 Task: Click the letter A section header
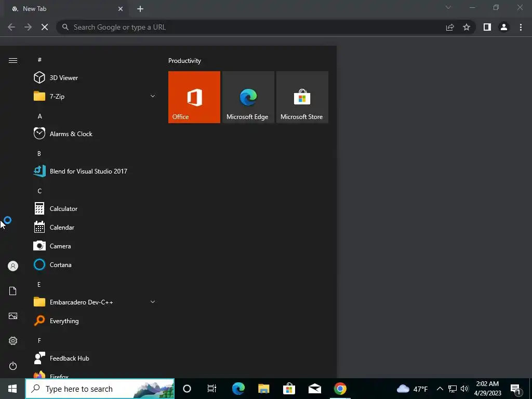[x=39, y=116]
